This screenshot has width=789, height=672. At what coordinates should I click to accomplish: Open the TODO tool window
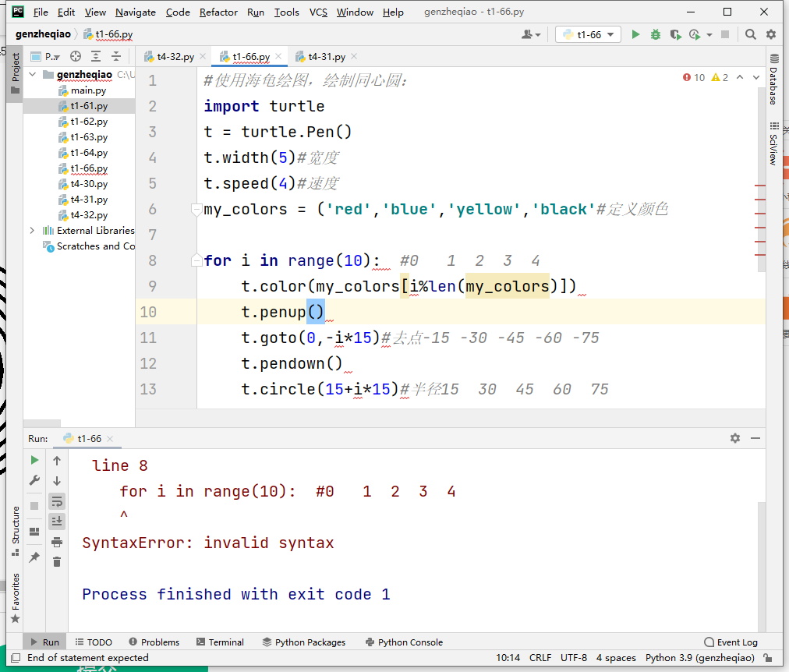coord(94,642)
